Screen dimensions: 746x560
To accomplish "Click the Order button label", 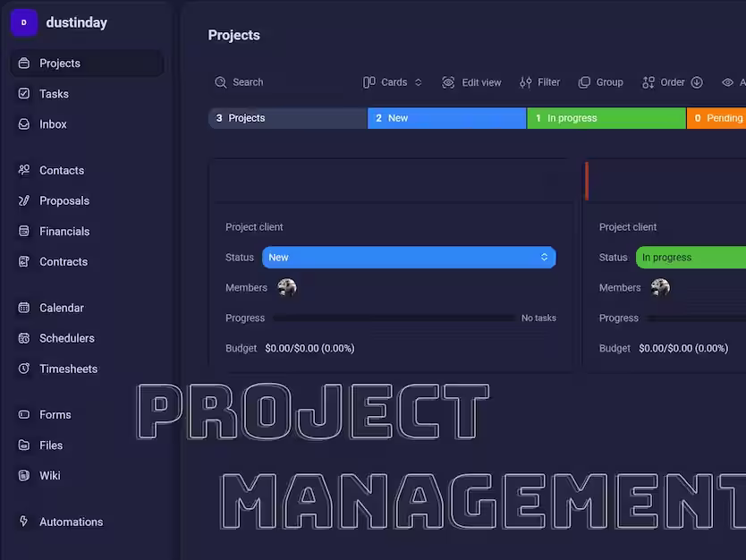I will click(673, 82).
